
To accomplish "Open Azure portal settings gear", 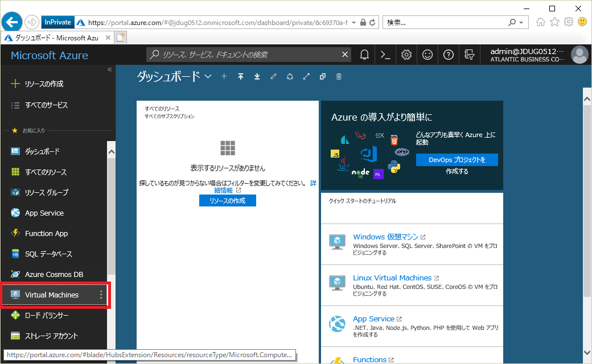I will [406, 55].
